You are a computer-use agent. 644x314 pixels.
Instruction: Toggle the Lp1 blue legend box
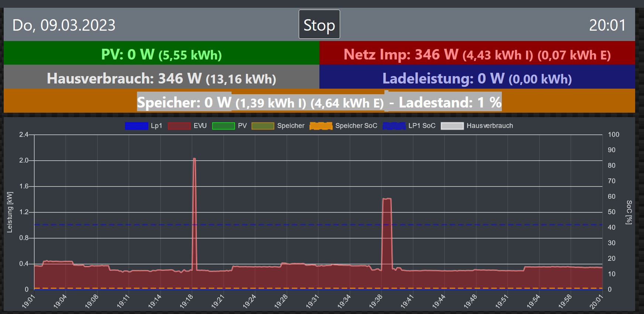(x=136, y=126)
